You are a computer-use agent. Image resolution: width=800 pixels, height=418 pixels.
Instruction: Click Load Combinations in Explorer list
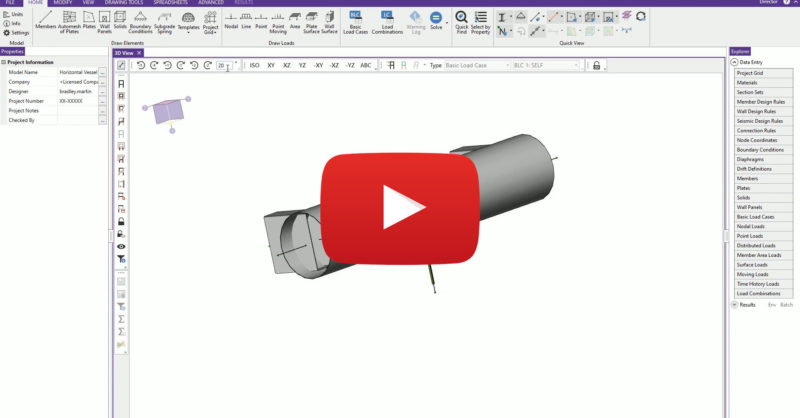click(757, 293)
